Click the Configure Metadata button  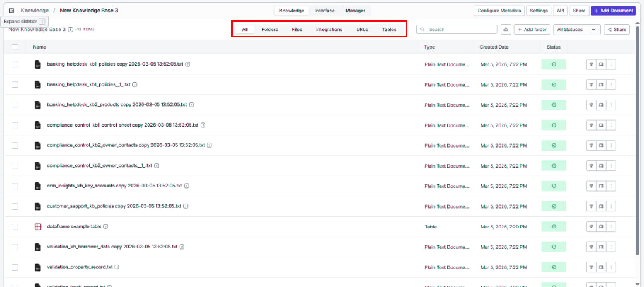pyautogui.click(x=499, y=11)
